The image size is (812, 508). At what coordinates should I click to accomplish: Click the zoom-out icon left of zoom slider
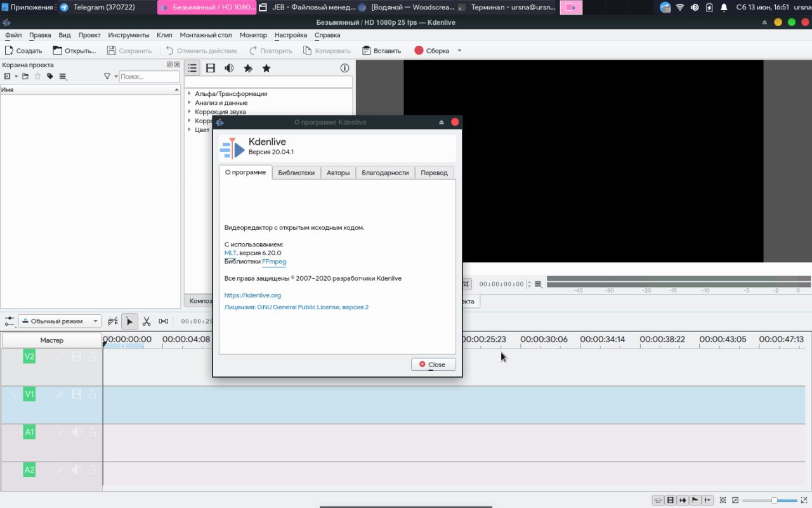coord(735,500)
